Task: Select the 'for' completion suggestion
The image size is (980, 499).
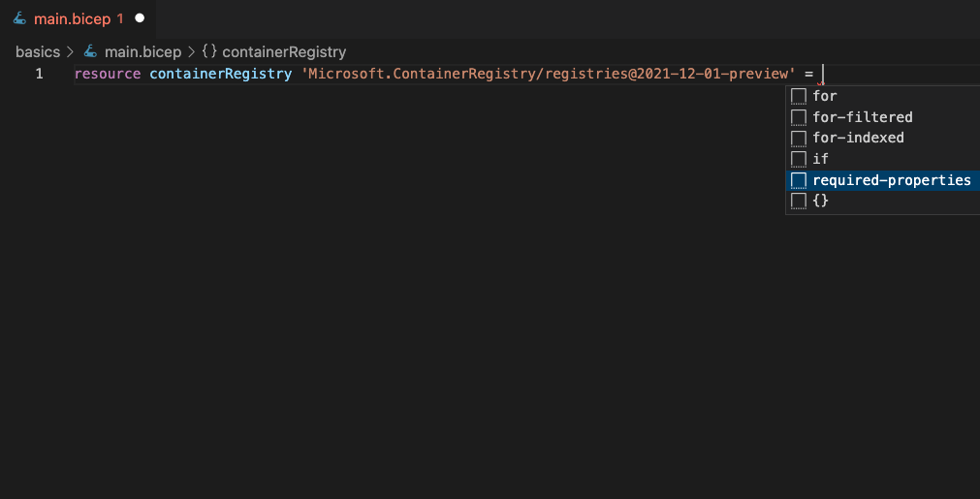Action: point(882,96)
